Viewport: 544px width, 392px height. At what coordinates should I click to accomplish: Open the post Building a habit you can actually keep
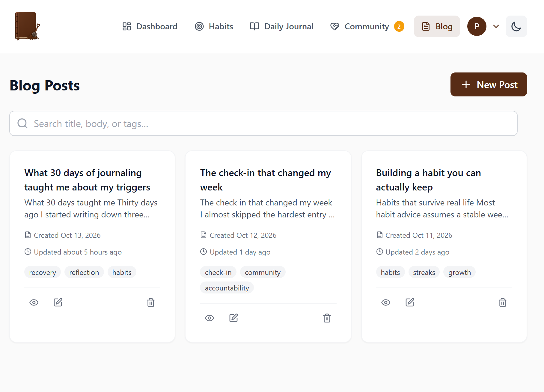pyautogui.click(x=429, y=180)
